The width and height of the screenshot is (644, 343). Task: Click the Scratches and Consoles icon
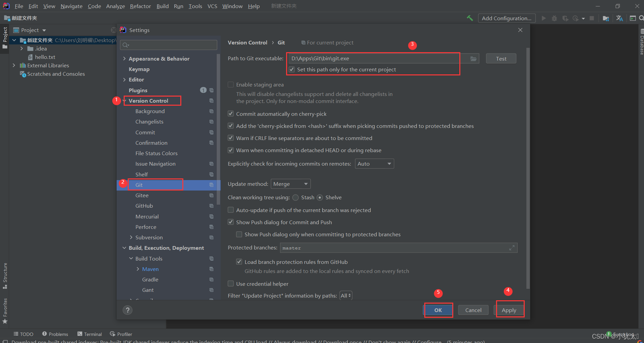click(x=23, y=74)
